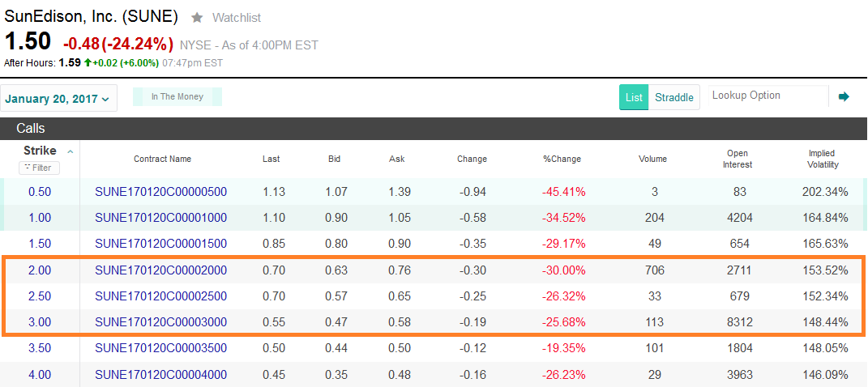Select the 3.50 strike price
Image resolution: width=868 pixels, height=387 pixels.
point(40,348)
